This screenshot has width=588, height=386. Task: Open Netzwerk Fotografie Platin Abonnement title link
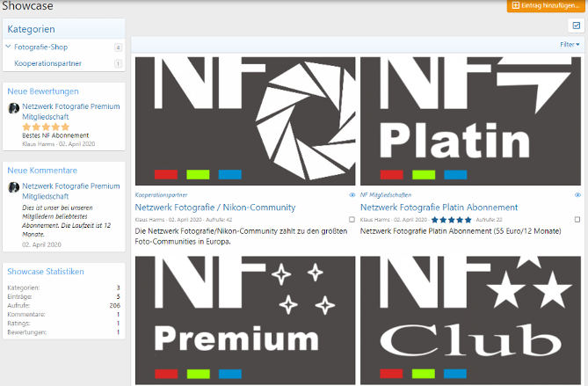pyautogui.click(x=439, y=208)
